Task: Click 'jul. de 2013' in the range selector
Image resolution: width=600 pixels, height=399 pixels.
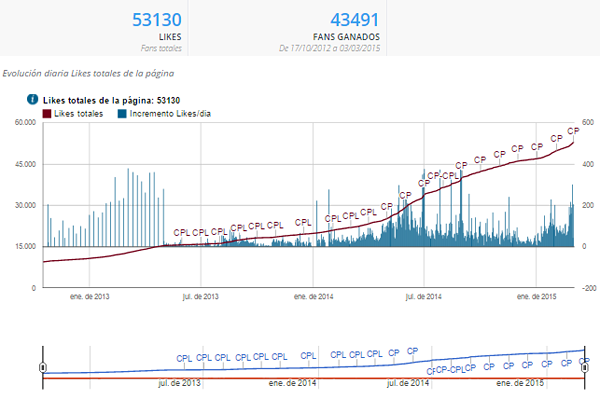Action: 179,383
